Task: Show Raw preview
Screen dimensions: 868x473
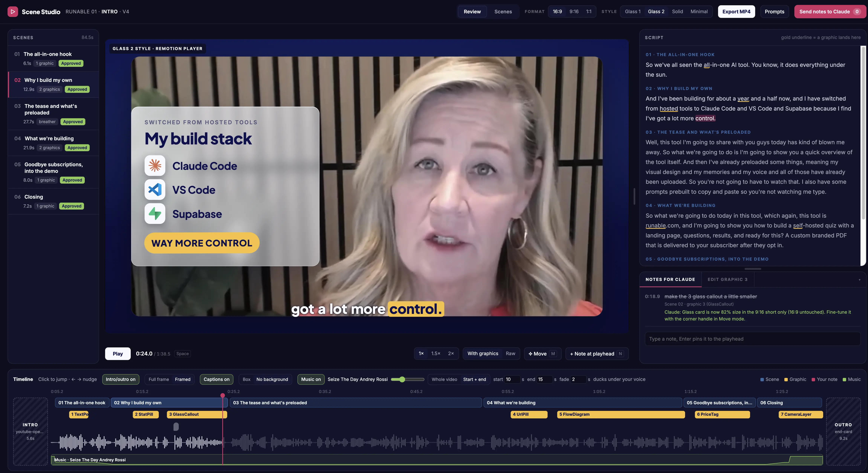Action: coord(510,353)
